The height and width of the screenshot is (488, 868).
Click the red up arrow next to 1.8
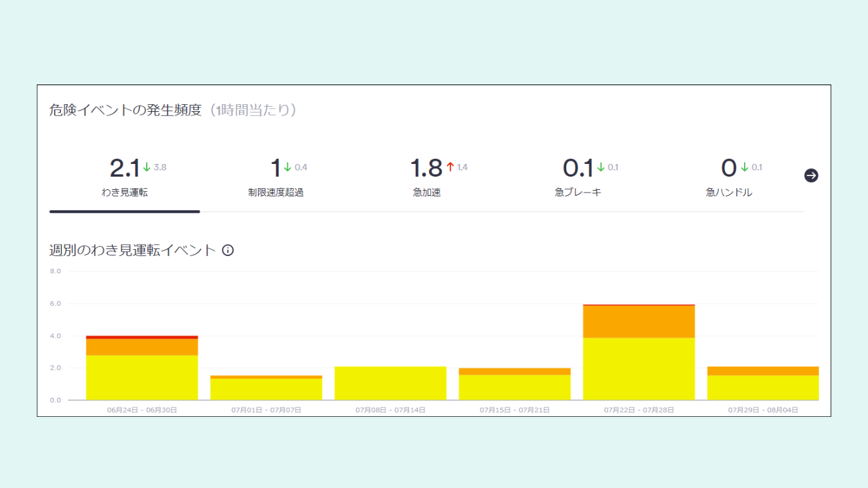pos(450,167)
